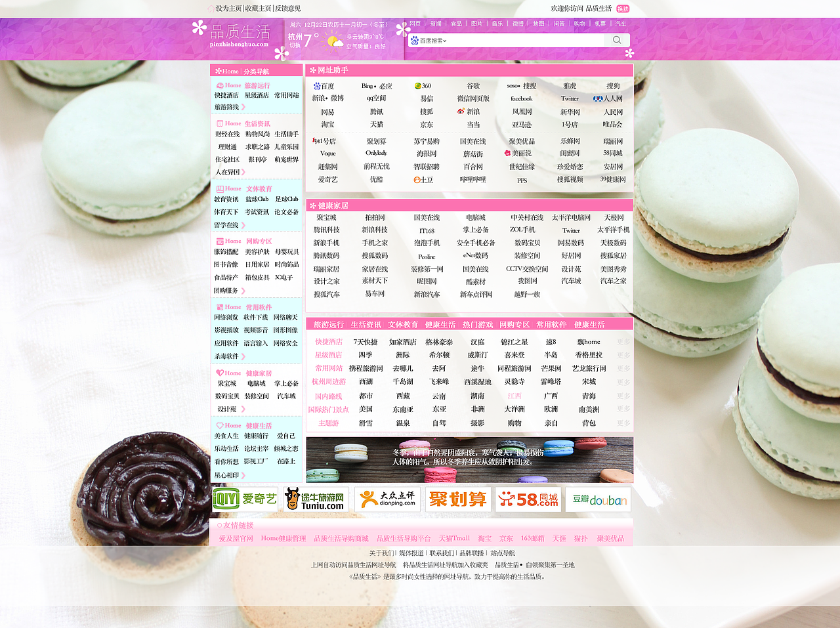
Task: Select the 网购专区 tab in bottom panel
Action: [x=514, y=324]
